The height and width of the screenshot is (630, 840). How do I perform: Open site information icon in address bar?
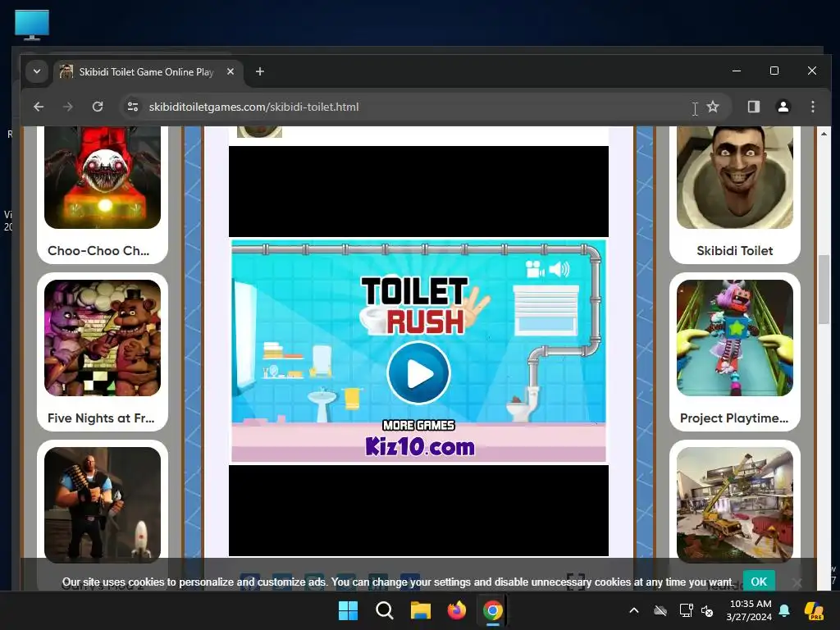(132, 107)
